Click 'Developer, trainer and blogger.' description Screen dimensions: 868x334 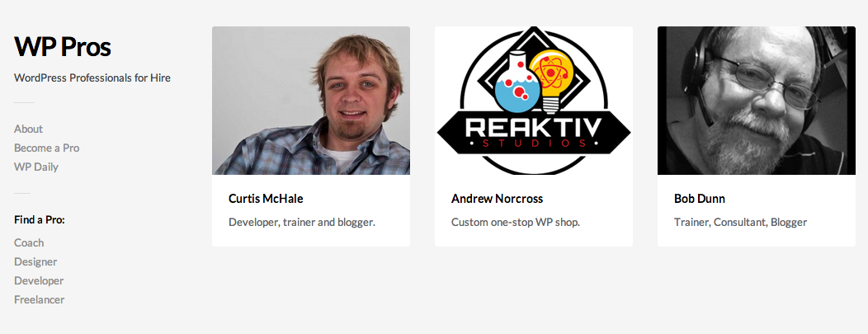[302, 223]
